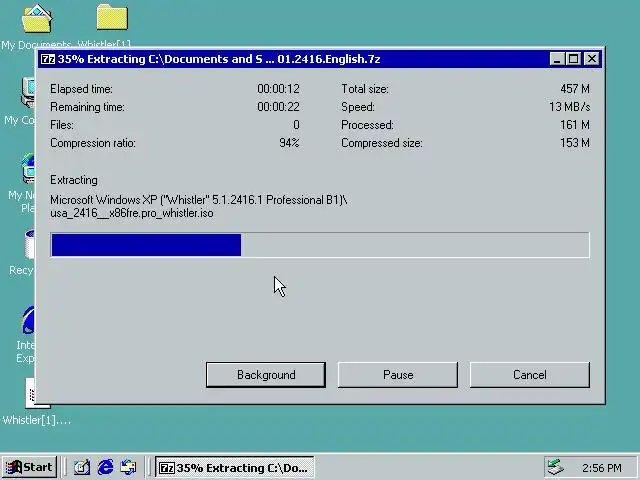Click the 7z icon in the dialog title bar

coord(48,59)
